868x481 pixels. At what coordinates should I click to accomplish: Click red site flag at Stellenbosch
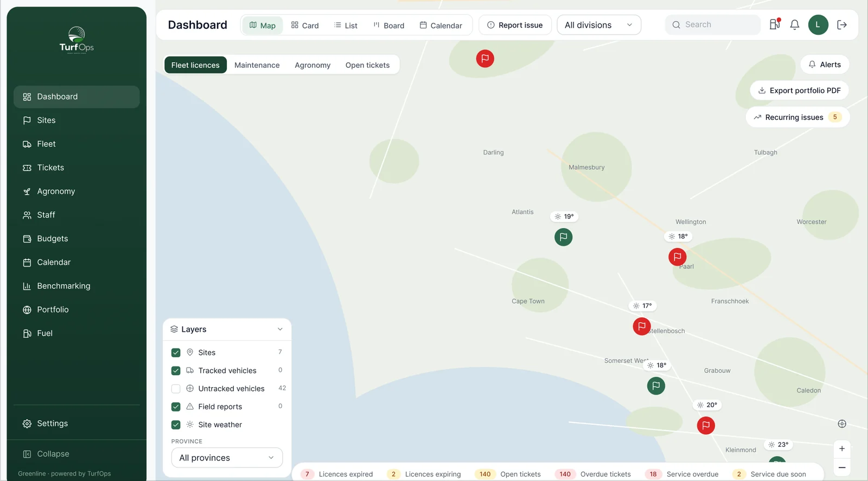coord(642,326)
